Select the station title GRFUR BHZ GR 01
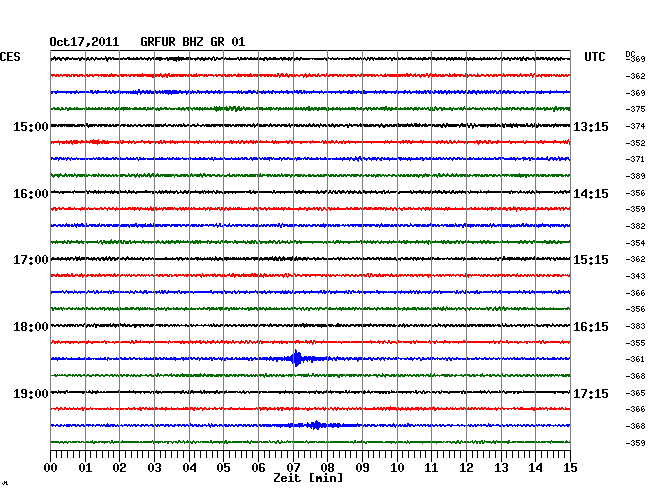Screen dimensions: 650x494 pyautogui.click(x=193, y=42)
